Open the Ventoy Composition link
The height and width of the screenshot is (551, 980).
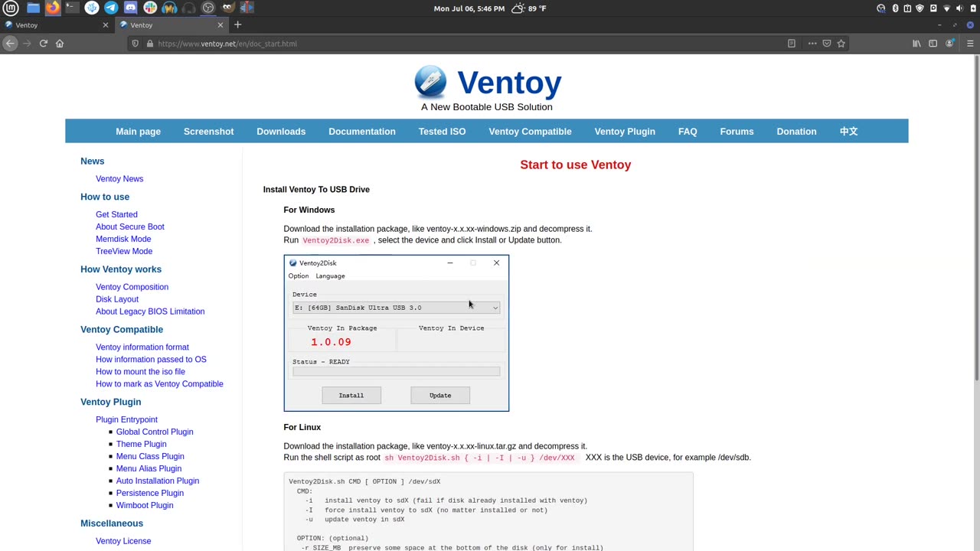[x=132, y=287]
